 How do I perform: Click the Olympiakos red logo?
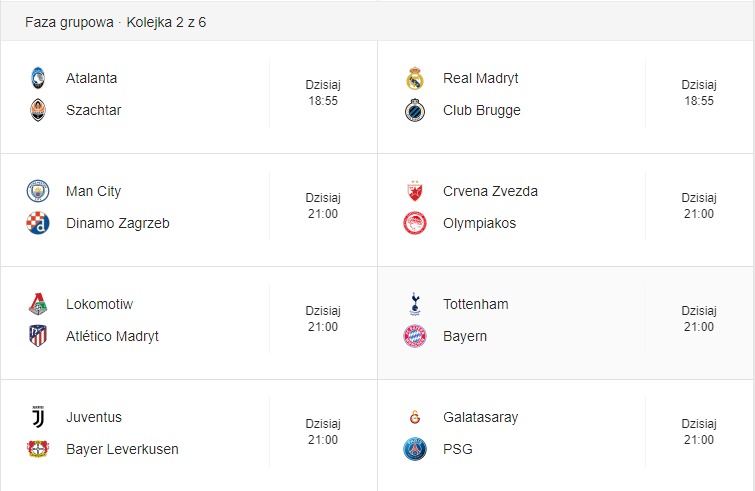pos(415,223)
